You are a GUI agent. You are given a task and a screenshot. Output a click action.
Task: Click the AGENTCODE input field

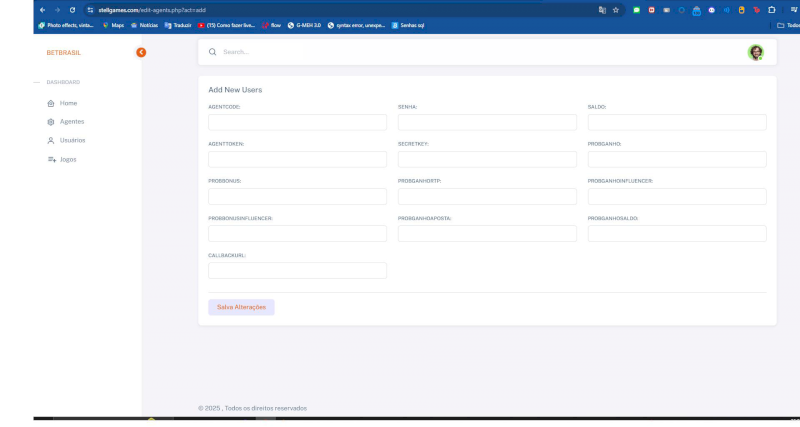point(297,122)
